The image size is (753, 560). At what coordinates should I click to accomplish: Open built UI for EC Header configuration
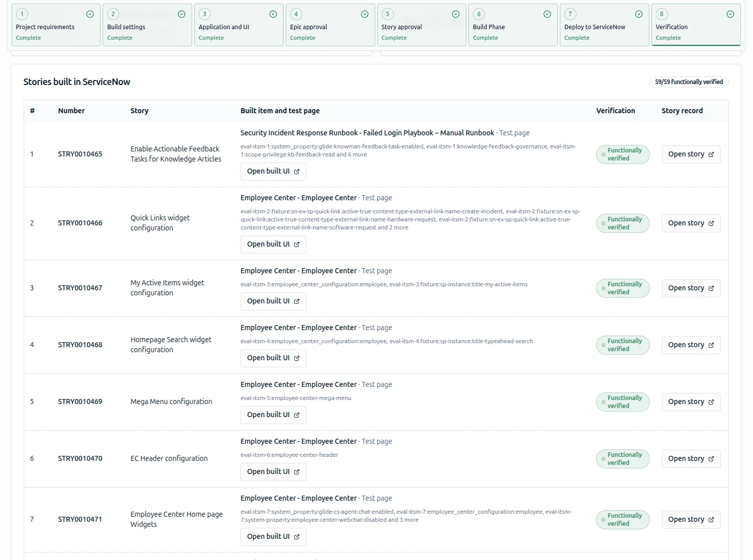click(x=273, y=472)
